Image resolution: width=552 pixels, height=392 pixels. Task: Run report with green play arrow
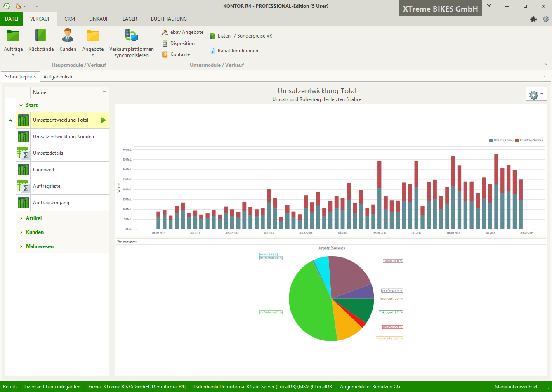click(x=104, y=120)
